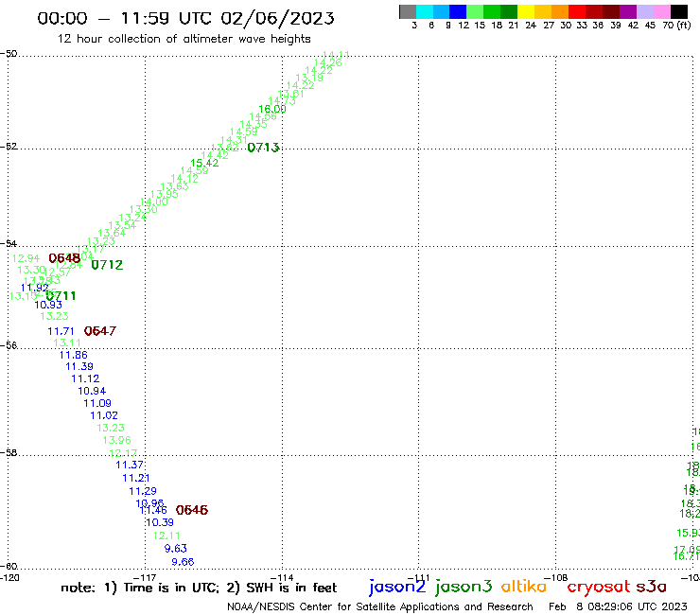The image size is (700, 615).
Task: Click the 13.11 wave height value
Action: (67, 343)
